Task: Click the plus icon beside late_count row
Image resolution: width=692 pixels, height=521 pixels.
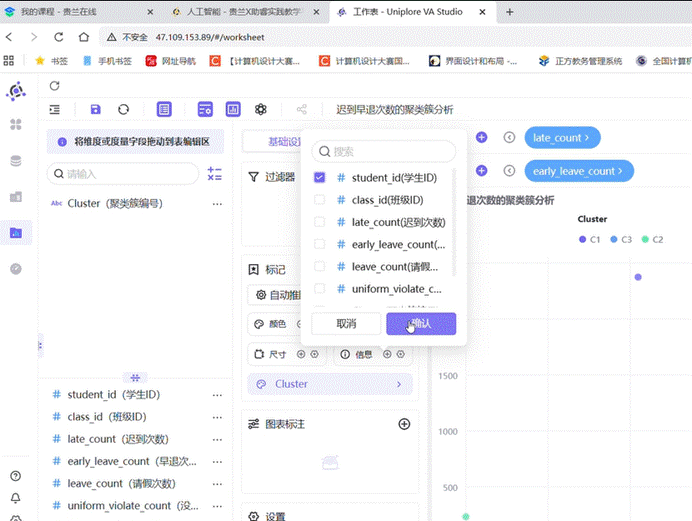Action: coord(481,137)
